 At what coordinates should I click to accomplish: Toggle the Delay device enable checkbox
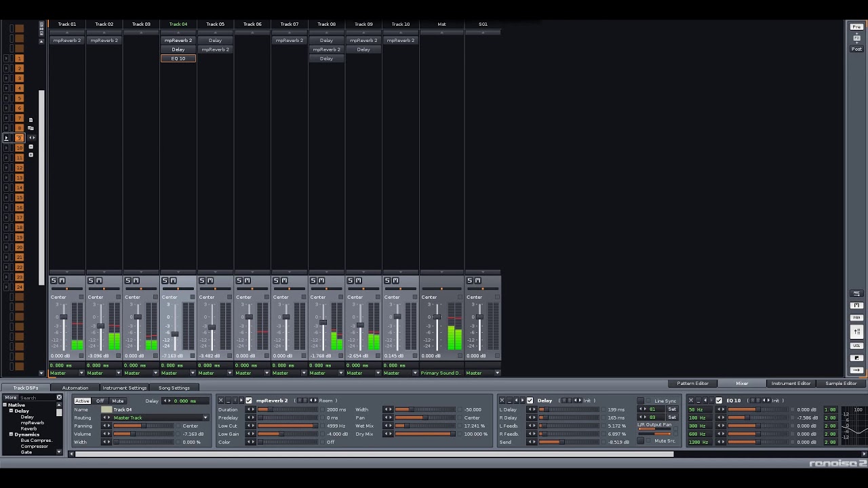point(530,401)
